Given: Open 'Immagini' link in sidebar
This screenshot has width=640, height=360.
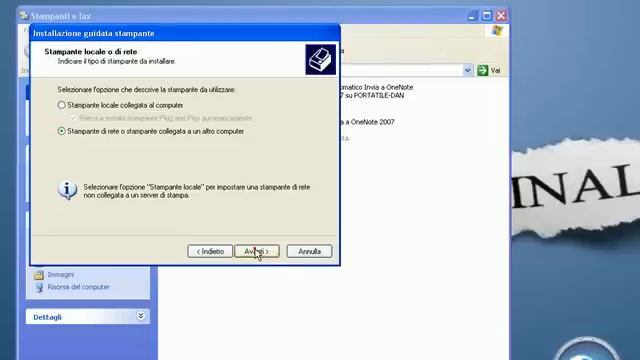Looking at the screenshot, I should tap(60, 275).
